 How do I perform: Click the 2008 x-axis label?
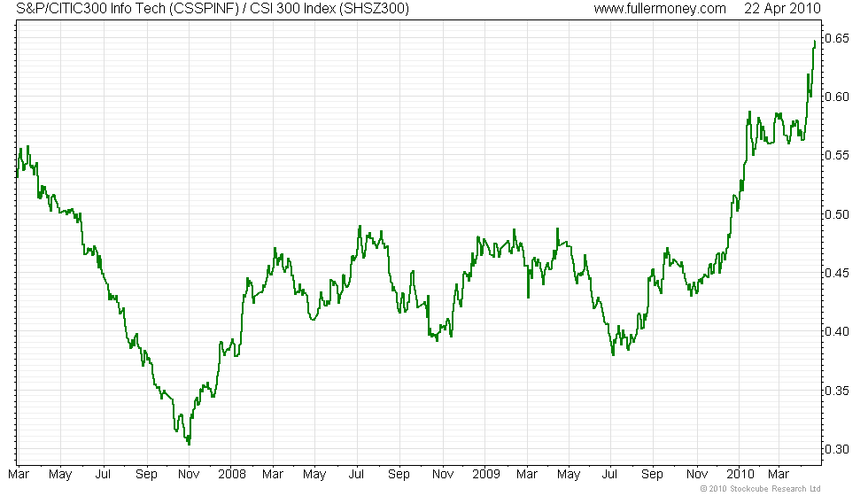231,474
